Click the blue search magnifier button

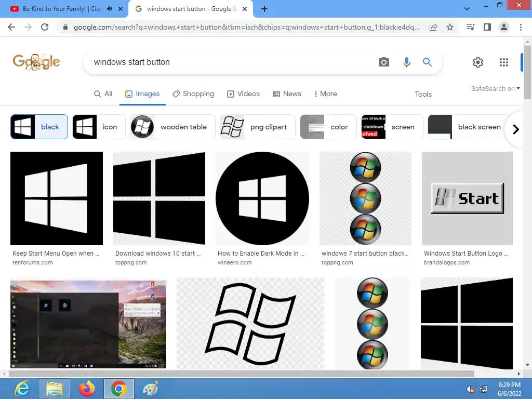click(427, 62)
